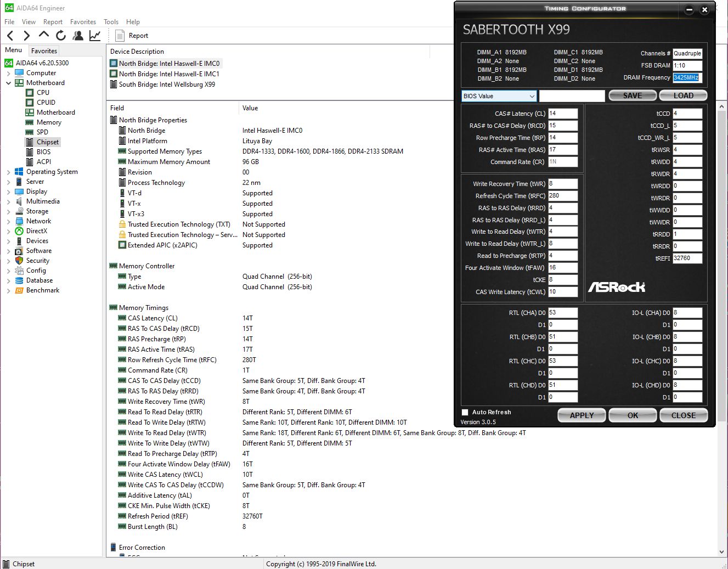Click the CAS# Latency (CL) input field
The width and height of the screenshot is (728, 569).
pyautogui.click(x=563, y=114)
